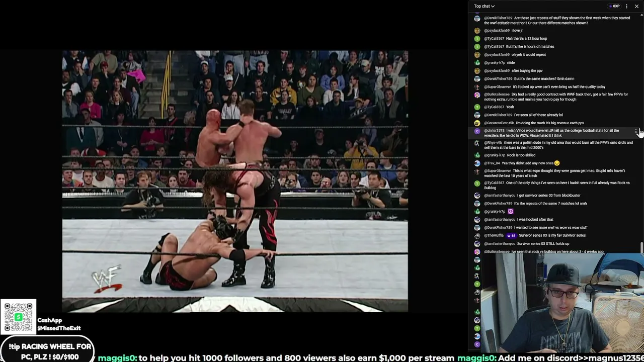Click the wrestling match video frame

(x=235, y=181)
